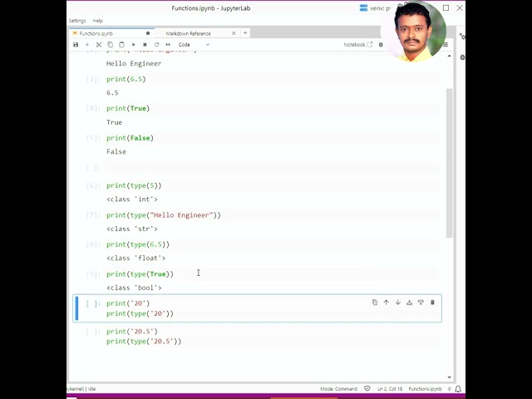Interrupt the kernel with the stop icon

coord(145,44)
